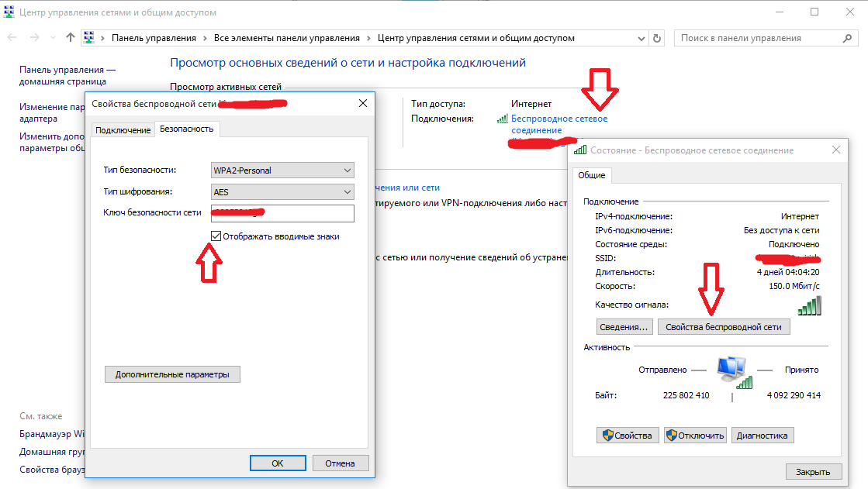Click the Up one level arrow

[71, 37]
